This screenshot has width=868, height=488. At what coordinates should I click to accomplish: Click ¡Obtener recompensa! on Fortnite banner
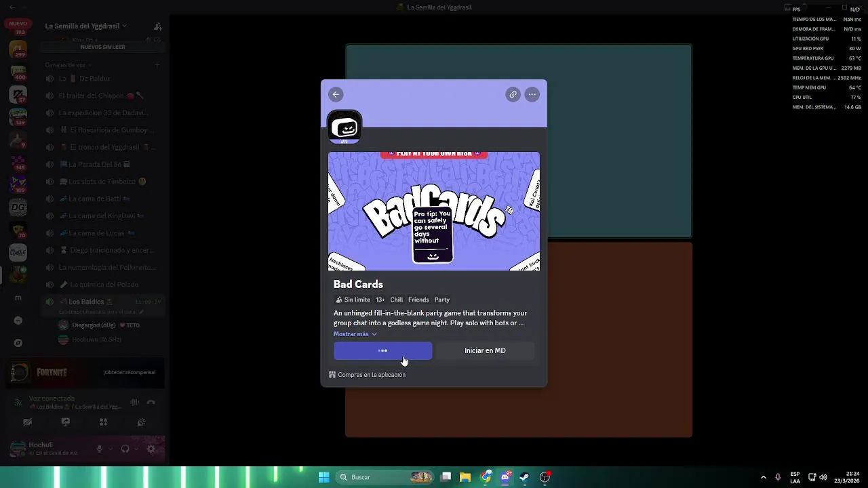(129, 372)
